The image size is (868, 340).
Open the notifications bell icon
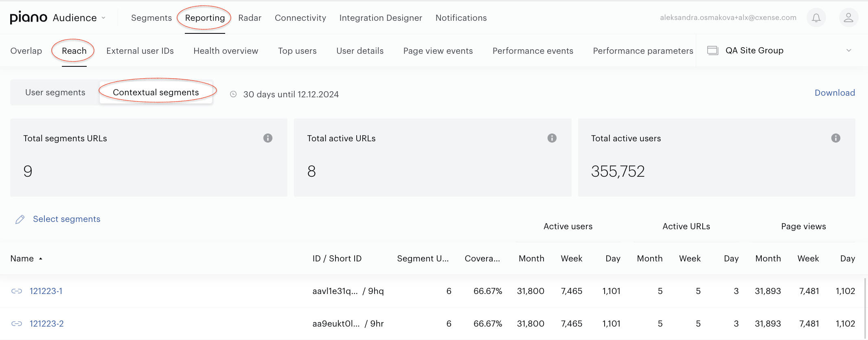tap(816, 18)
